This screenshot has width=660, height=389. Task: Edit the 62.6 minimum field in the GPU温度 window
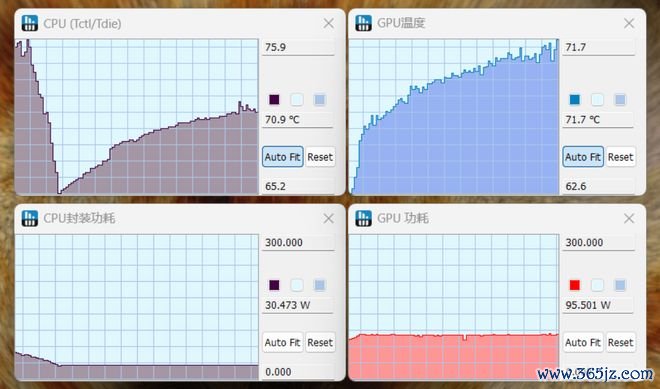pyautogui.click(x=598, y=186)
